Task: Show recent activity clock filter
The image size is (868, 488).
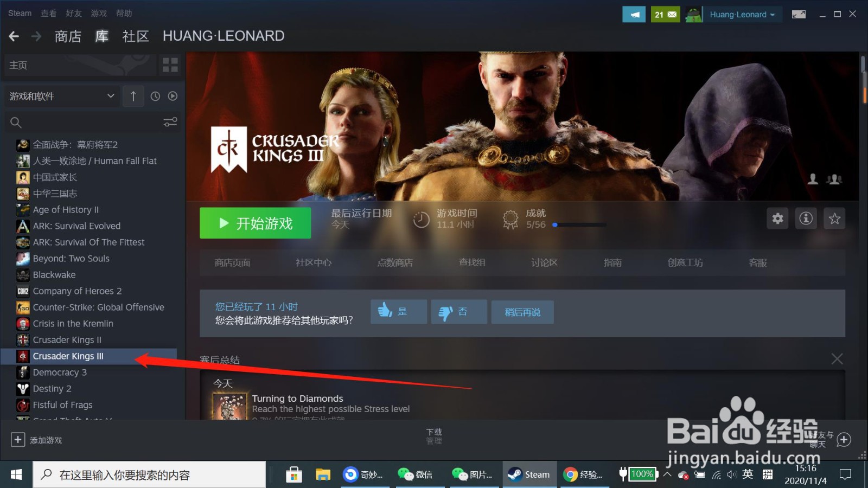Action: [155, 96]
